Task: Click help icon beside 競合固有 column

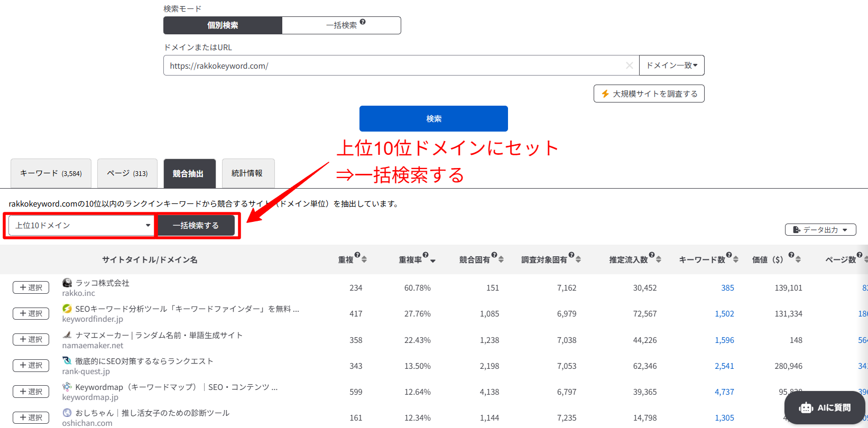Action: tap(494, 255)
